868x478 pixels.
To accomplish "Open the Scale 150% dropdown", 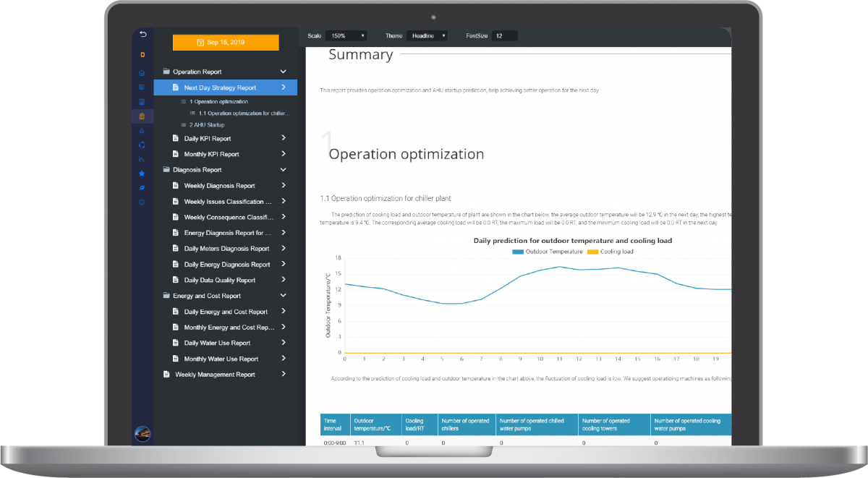I will pos(346,35).
